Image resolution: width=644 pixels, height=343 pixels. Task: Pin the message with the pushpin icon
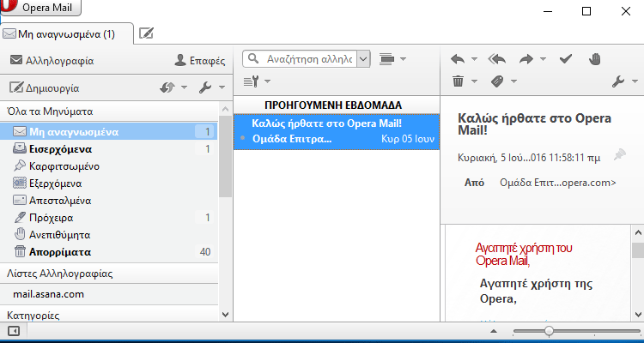[x=619, y=155]
